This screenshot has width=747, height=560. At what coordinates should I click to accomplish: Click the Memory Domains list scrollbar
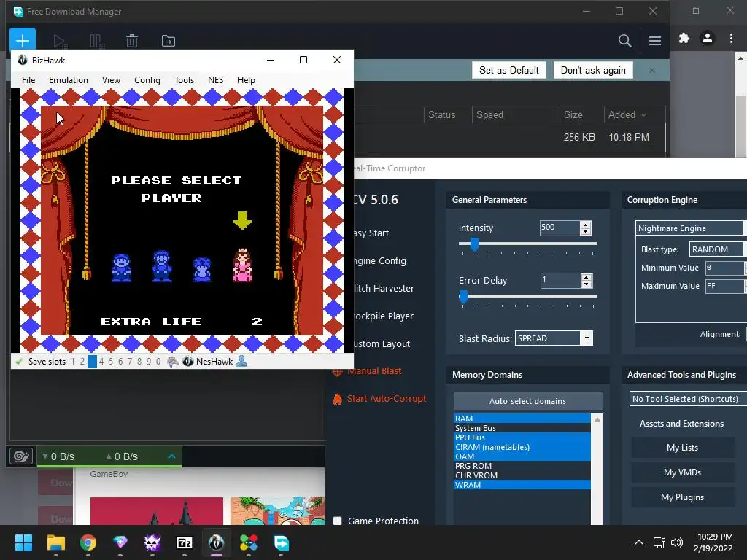(x=597, y=469)
